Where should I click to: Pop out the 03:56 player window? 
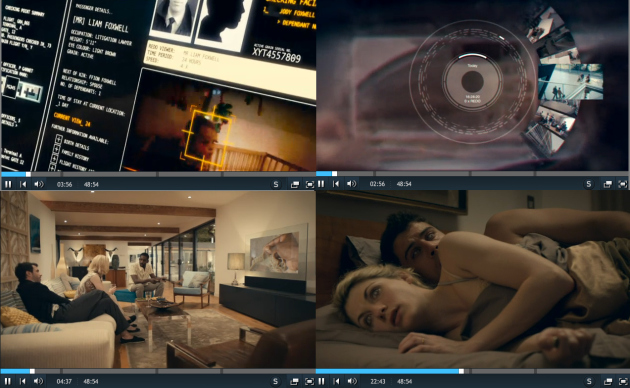click(x=295, y=184)
